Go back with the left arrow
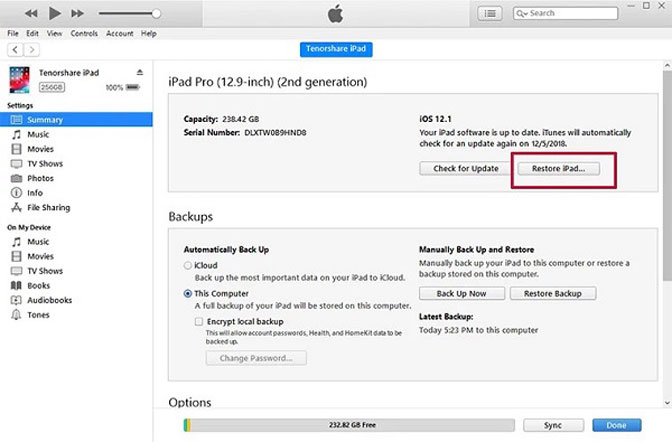Image resolution: width=672 pixels, height=442 pixels. 15,50
